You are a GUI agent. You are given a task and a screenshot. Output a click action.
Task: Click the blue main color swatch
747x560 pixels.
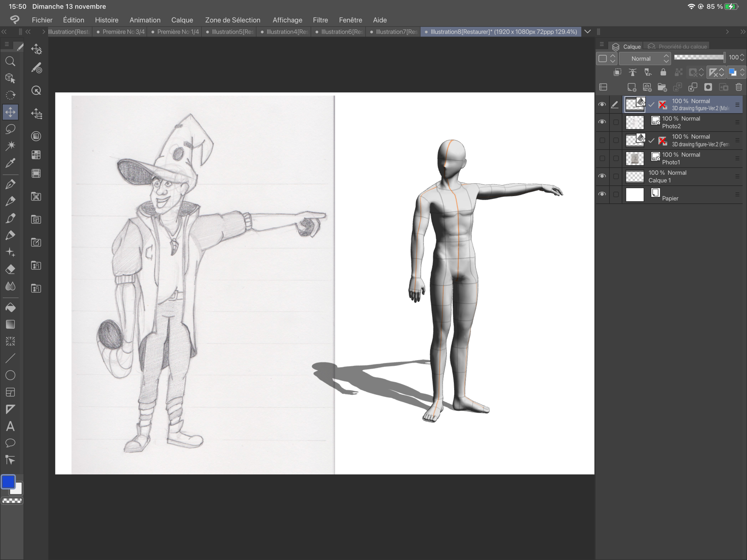8,482
